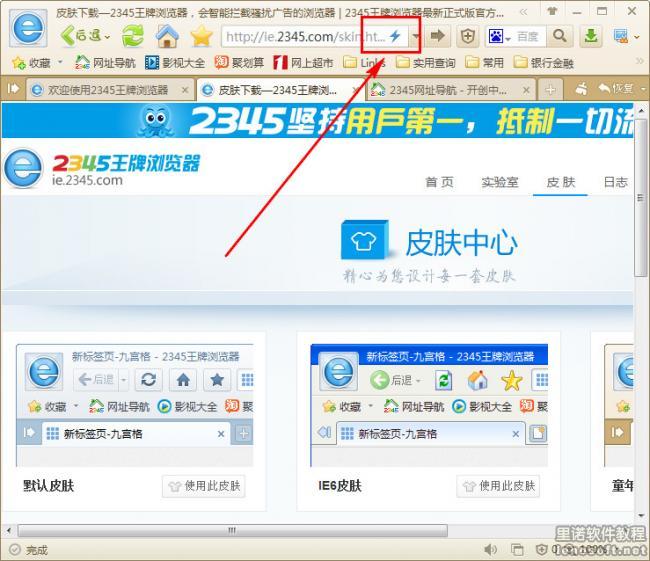650x561 pixels.
Task: Open the back history dropdown arrow
Action: (108, 37)
